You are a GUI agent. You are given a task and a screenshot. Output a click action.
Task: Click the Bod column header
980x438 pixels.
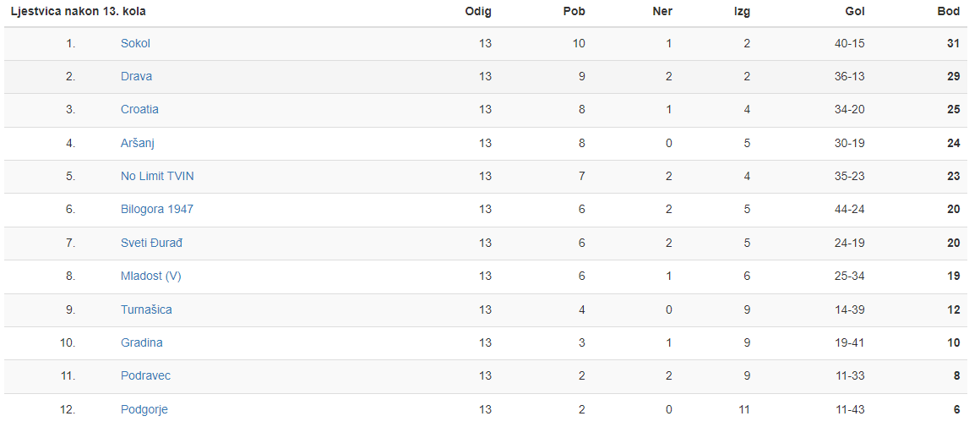point(949,12)
